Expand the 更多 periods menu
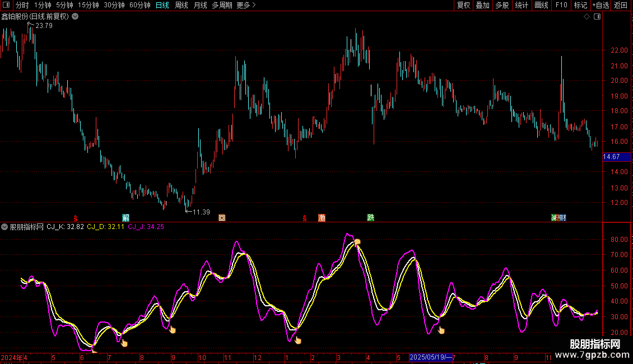The height and width of the screenshot is (364, 633). pos(246,5)
